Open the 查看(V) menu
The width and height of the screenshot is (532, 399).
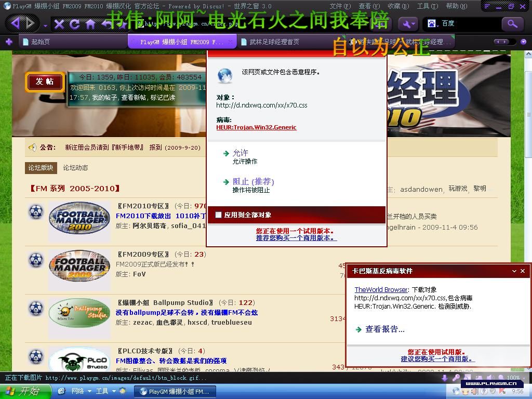(x=369, y=6)
